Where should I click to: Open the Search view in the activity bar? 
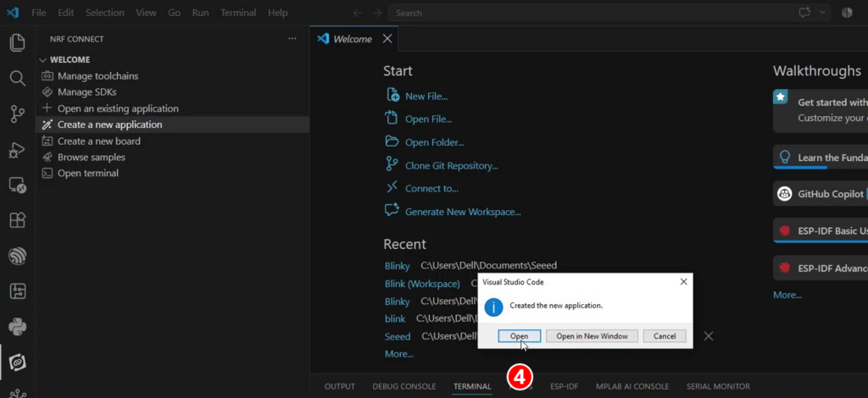(x=18, y=79)
